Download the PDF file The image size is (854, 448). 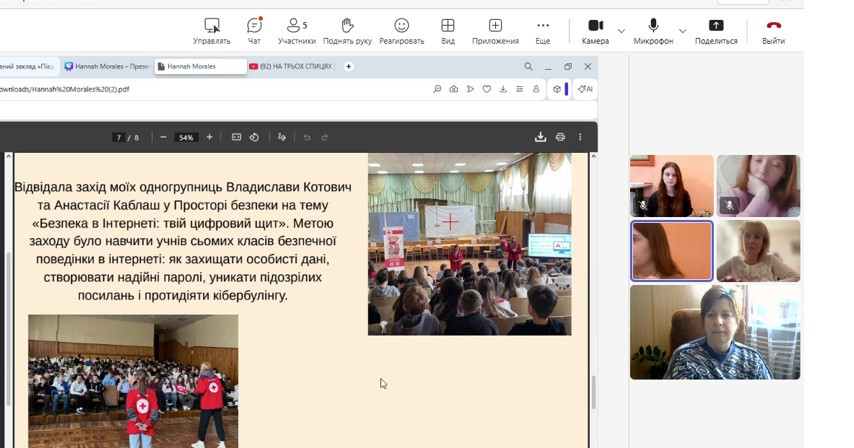click(540, 137)
